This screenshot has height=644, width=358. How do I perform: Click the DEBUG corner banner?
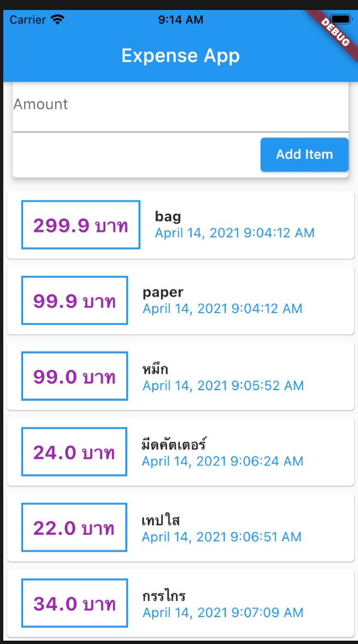tap(335, 31)
